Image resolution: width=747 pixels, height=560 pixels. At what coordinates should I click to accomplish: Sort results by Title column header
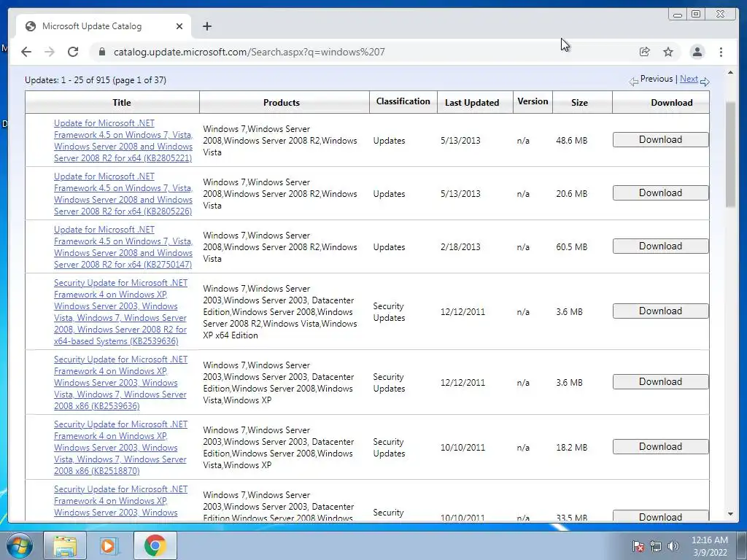coord(122,102)
